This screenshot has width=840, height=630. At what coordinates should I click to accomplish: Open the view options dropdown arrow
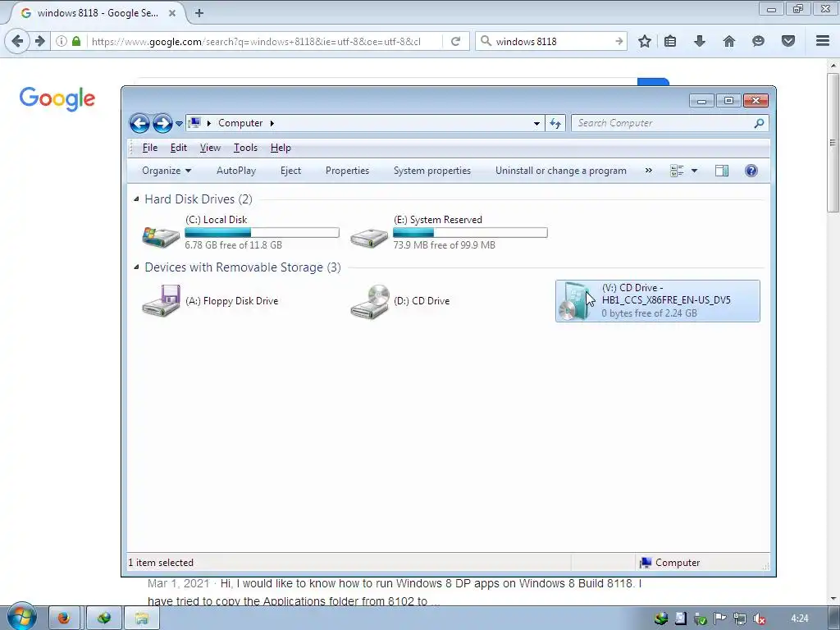[x=694, y=171]
